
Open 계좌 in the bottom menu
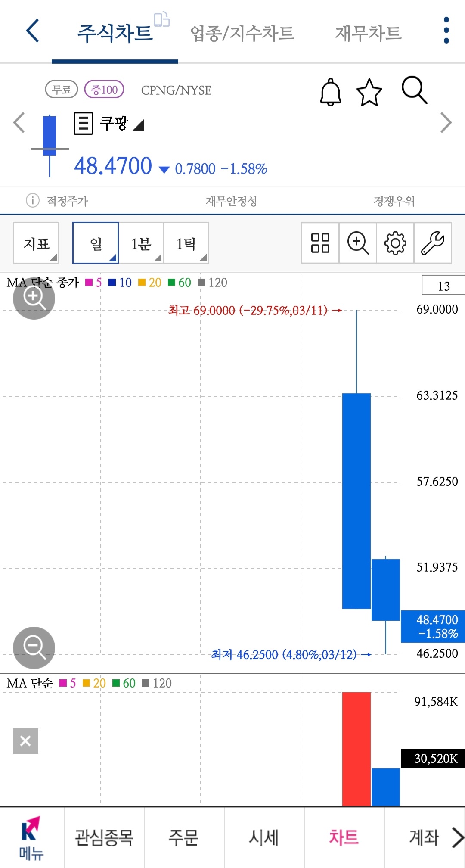424,837
